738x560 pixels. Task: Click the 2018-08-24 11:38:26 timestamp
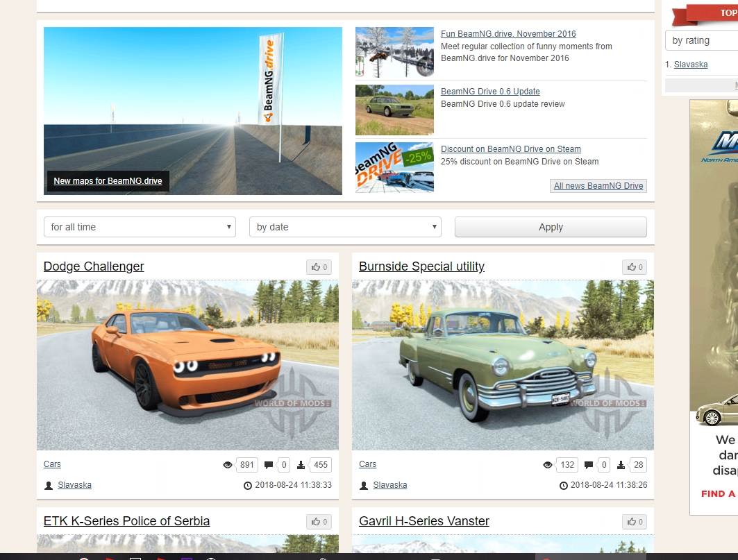click(609, 484)
